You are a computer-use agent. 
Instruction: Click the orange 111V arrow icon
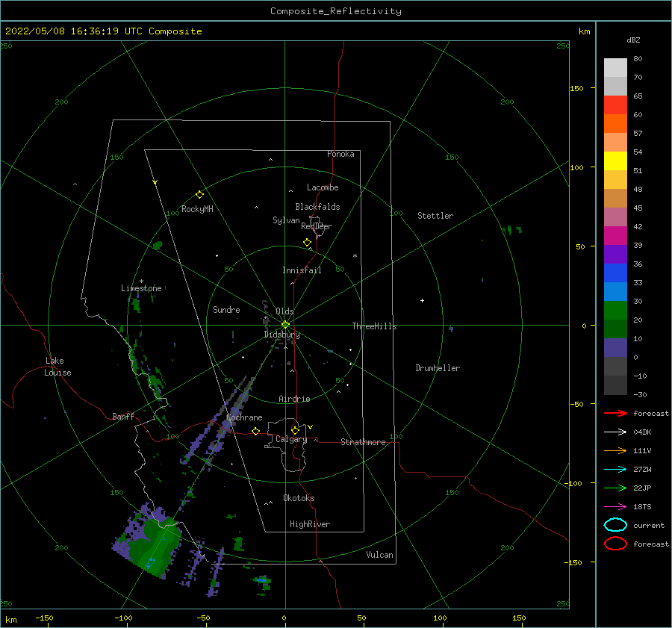(615, 450)
